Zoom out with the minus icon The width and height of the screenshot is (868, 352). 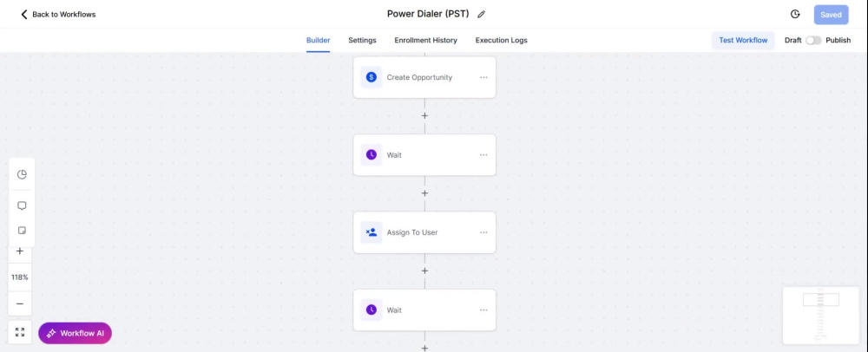pos(20,303)
